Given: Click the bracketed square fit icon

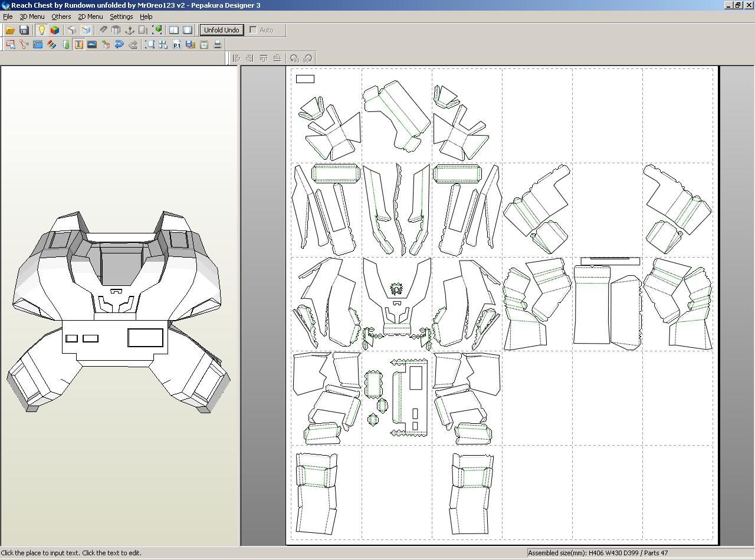Looking at the screenshot, I should tap(150, 44).
